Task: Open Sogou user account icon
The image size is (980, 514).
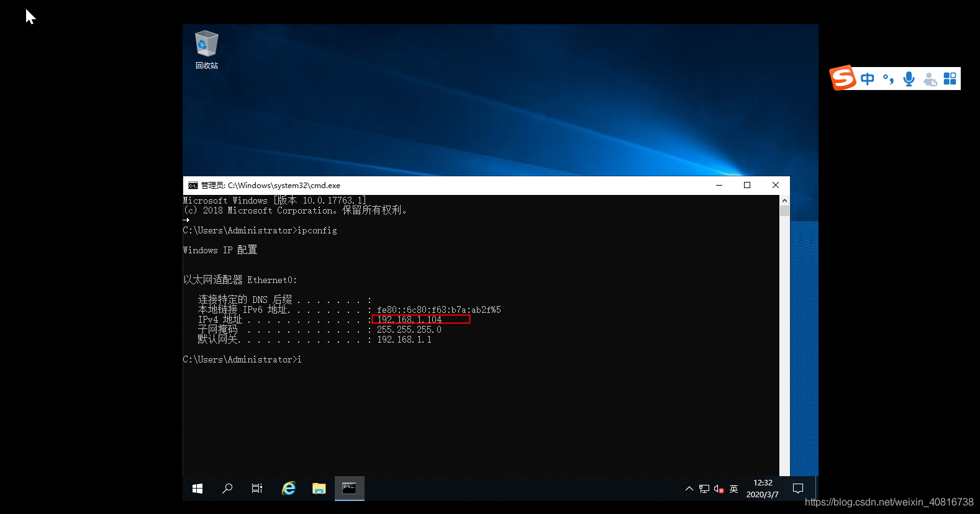Action: click(930, 79)
